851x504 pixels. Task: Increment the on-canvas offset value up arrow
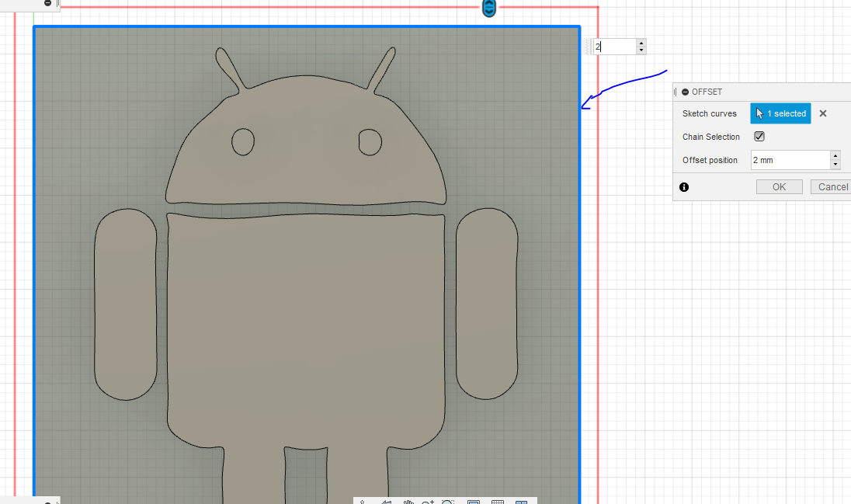point(641,43)
